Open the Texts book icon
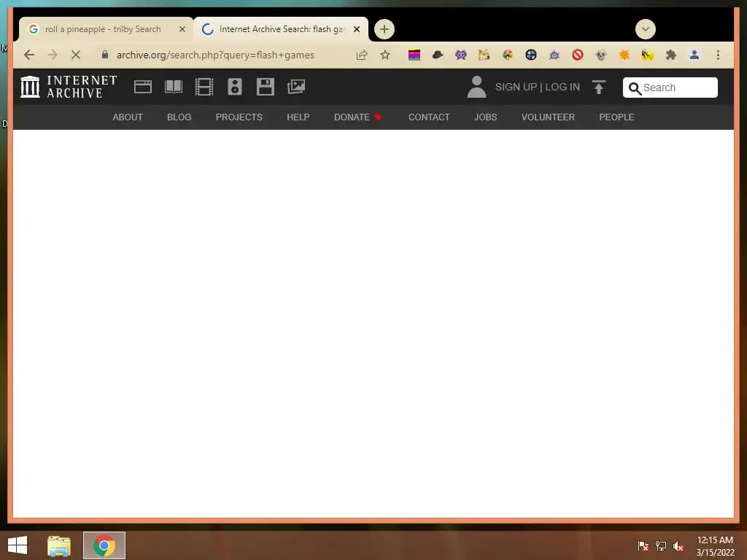This screenshot has height=560, width=747. pos(174,87)
